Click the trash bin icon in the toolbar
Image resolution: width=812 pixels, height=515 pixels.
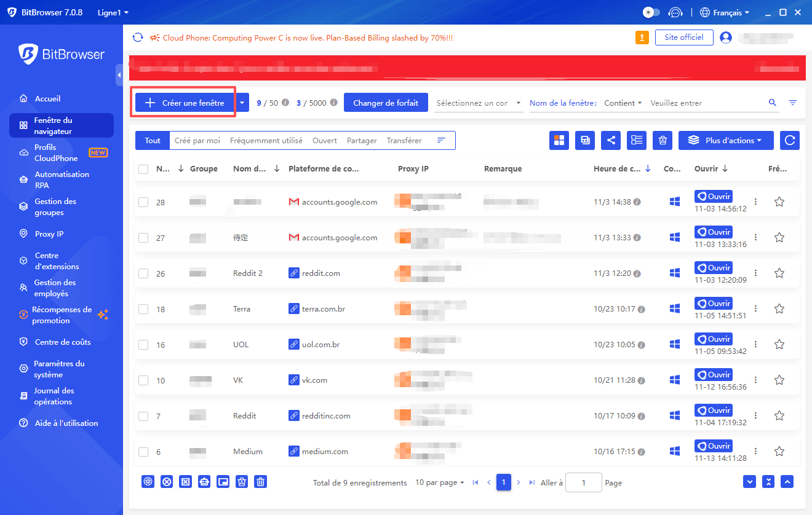point(663,140)
